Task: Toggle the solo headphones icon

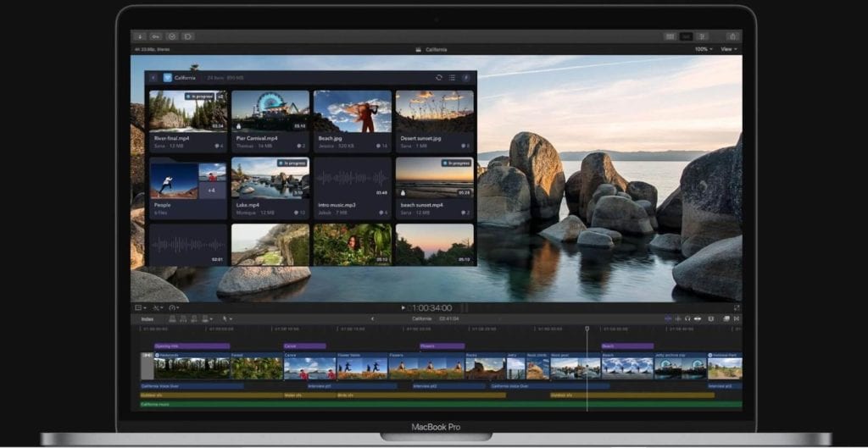Action: pos(687,319)
